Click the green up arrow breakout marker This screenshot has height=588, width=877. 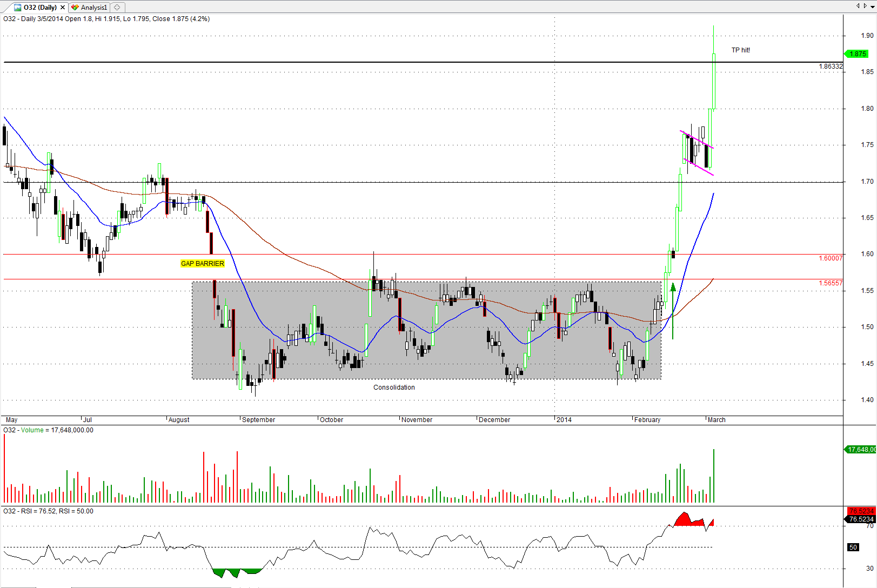tap(673, 288)
